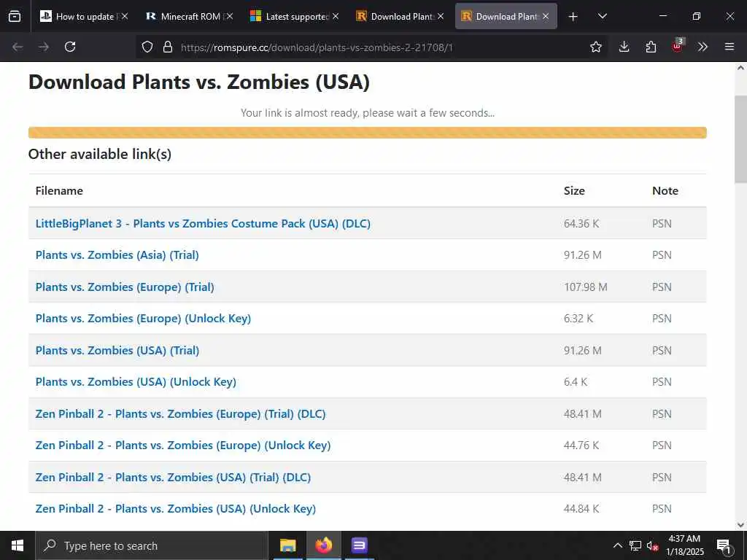
Task: Click the scrollbar up arrow
Action: pos(740,68)
